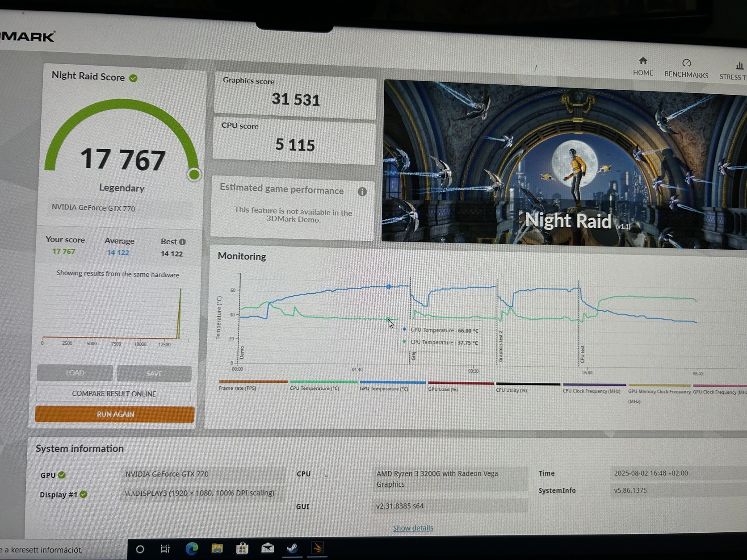Open the Show details link
Image resolution: width=747 pixels, height=560 pixels.
coord(413,528)
